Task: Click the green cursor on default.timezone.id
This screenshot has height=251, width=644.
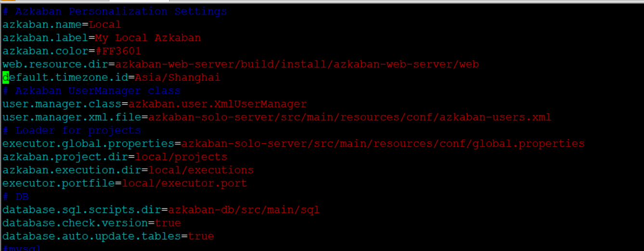Action: pyautogui.click(x=6, y=77)
